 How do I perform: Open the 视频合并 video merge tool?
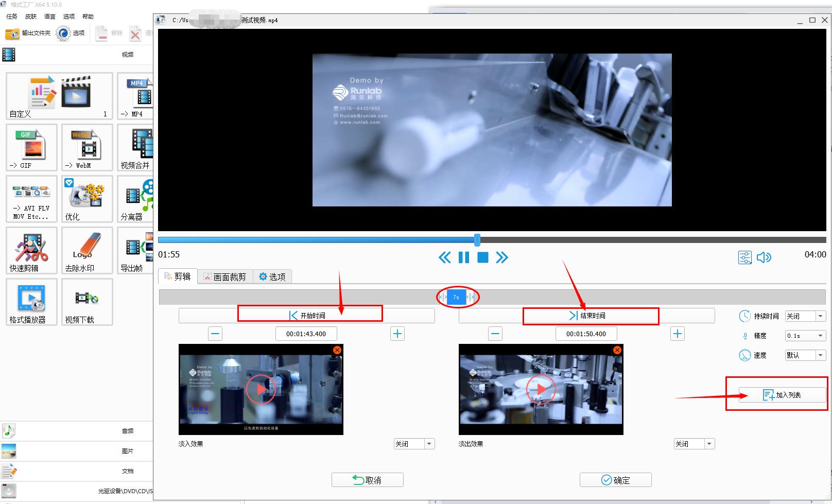pos(136,148)
